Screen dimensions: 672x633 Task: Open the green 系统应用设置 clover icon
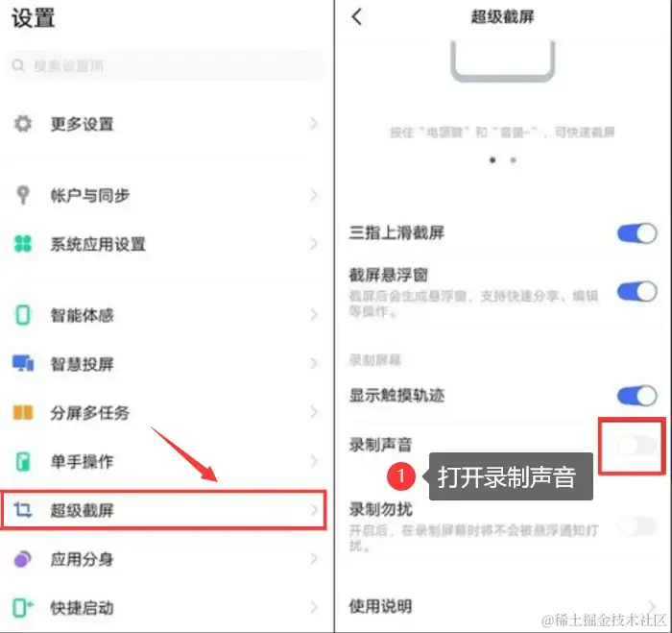tap(23, 244)
